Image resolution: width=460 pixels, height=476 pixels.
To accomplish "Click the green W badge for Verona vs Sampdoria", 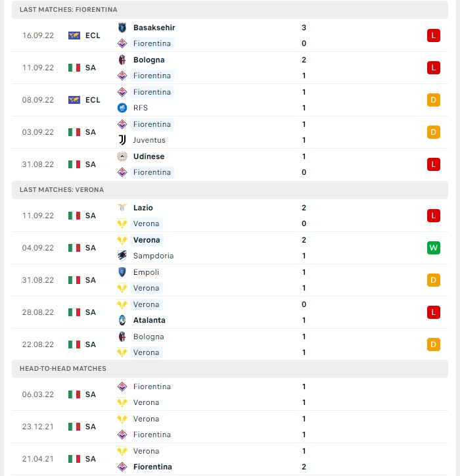I will pyautogui.click(x=433, y=248).
